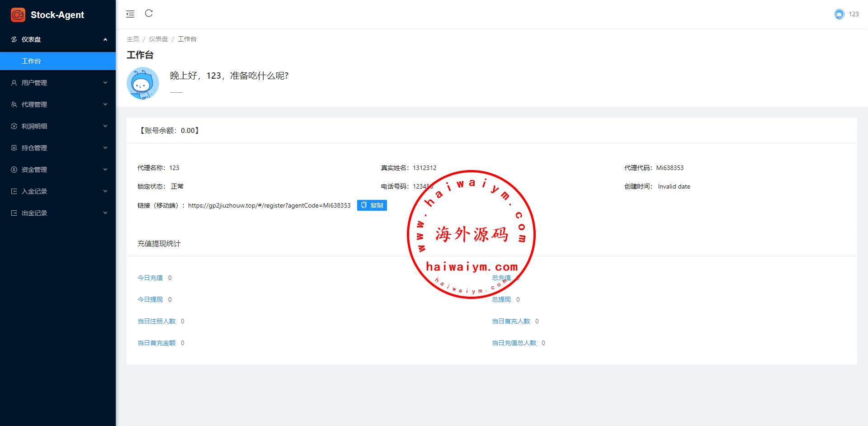
Task: Open the user avatar in top right
Action: 839,14
